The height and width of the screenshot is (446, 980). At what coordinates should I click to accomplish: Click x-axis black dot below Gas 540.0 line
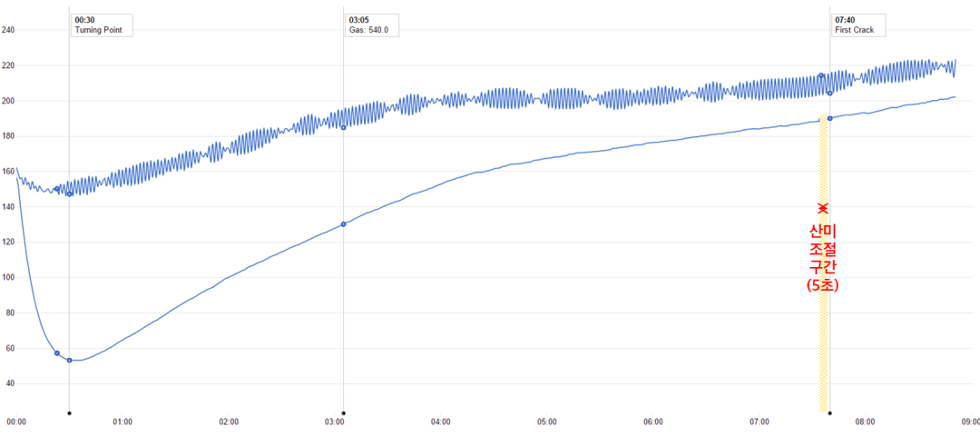pos(343,412)
